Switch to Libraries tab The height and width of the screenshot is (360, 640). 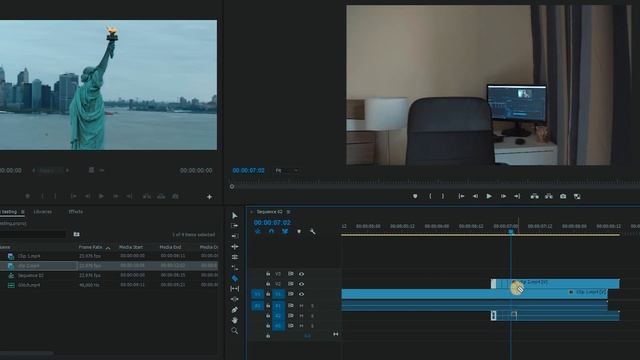[x=42, y=212]
